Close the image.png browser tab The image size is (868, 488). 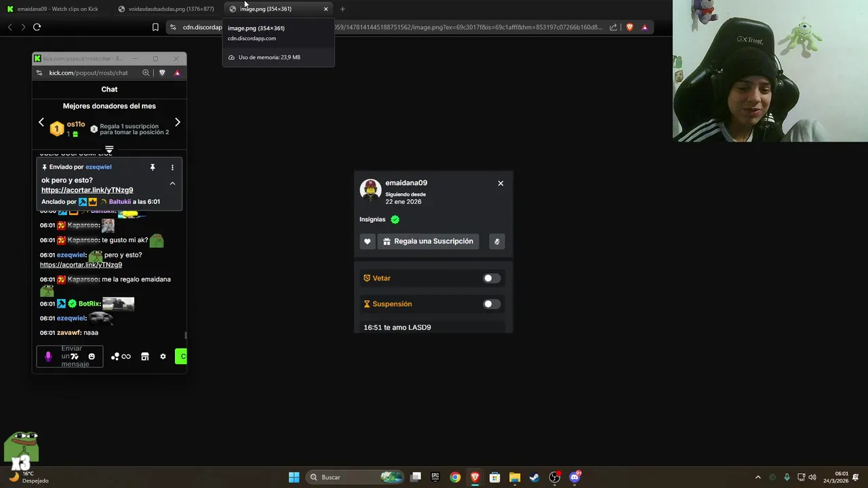click(x=325, y=9)
